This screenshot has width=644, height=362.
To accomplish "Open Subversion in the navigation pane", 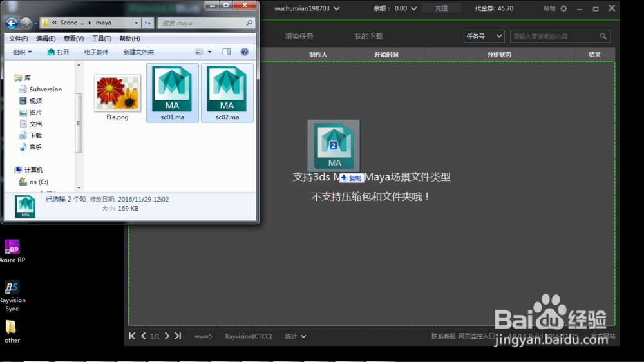I will pyautogui.click(x=41, y=89).
